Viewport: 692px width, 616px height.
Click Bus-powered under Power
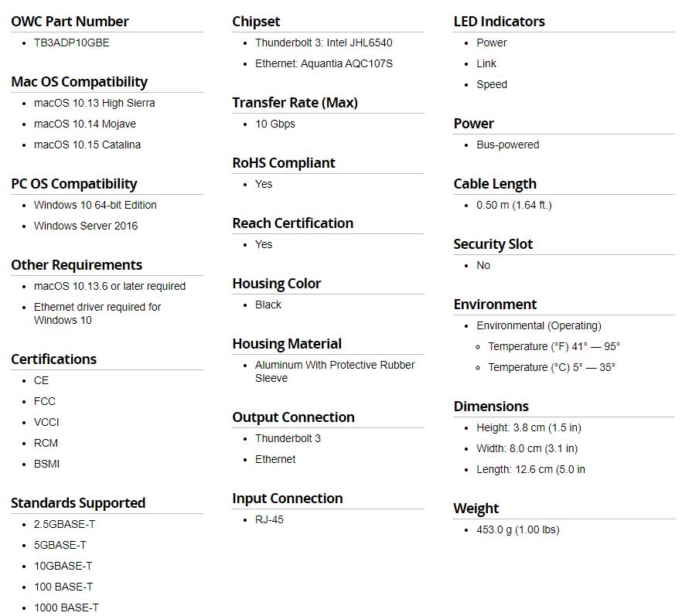507,145
